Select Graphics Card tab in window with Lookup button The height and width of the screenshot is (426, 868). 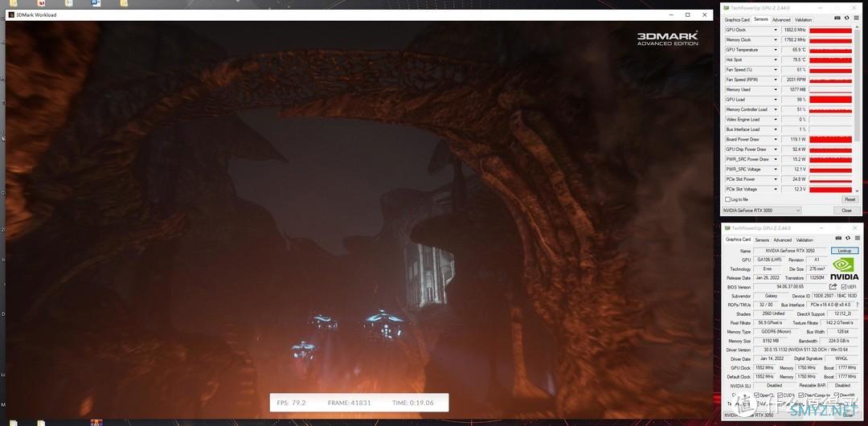pyautogui.click(x=738, y=240)
